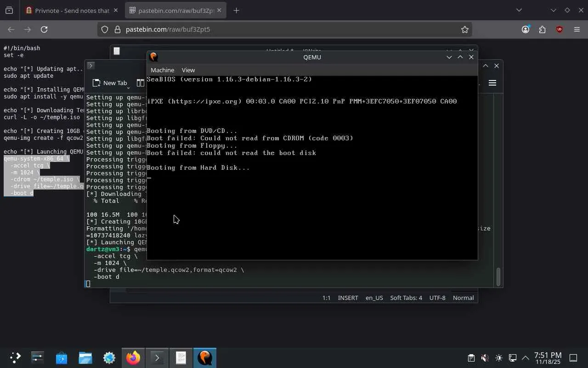Open the Soft Tabs: 4 indentation menu
Viewport: 588px width, 368px height.
[406, 298]
